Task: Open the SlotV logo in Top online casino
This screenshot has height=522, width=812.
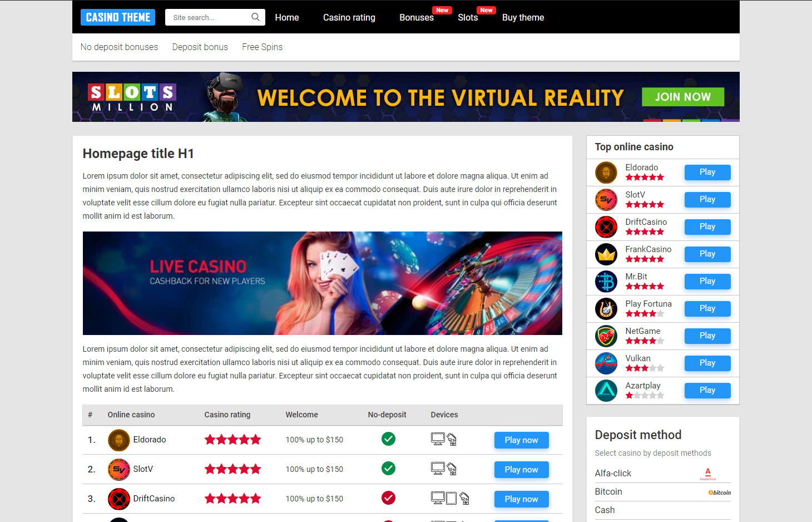Action: coord(606,200)
